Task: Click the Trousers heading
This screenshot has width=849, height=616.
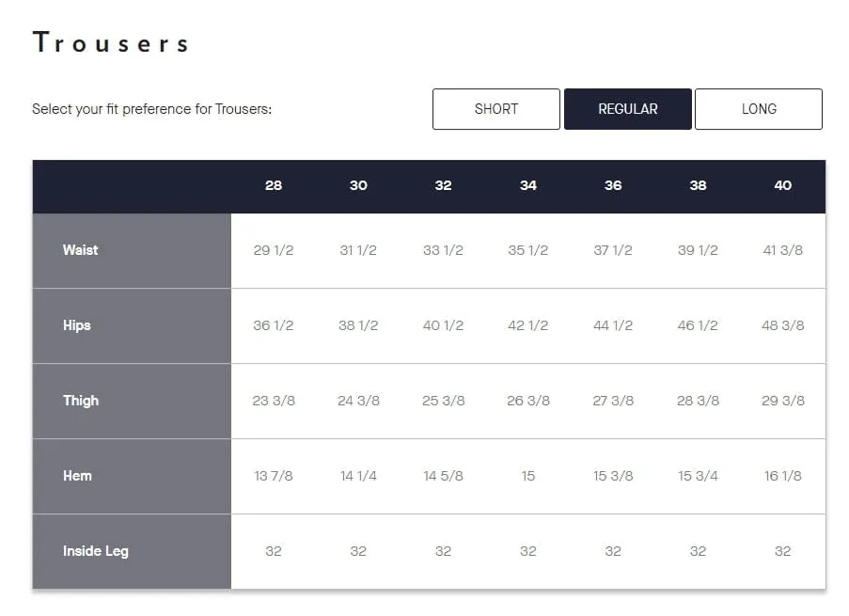Action: (x=110, y=42)
